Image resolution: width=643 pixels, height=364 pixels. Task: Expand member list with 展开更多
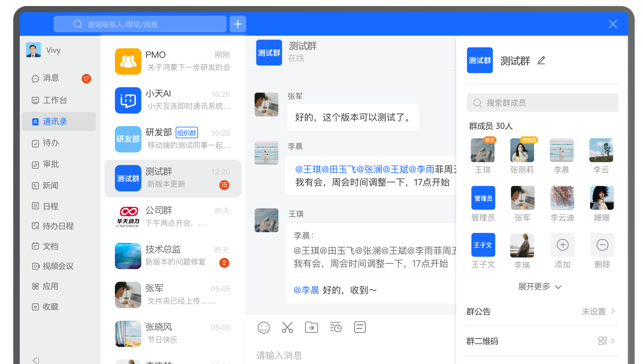pyautogui.click(x=540, y=286)
